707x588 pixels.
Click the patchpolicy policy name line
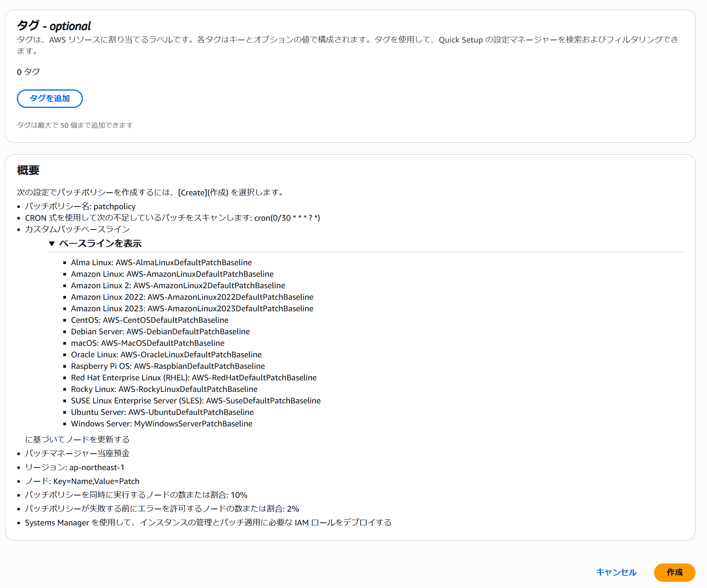click(80, 206)
